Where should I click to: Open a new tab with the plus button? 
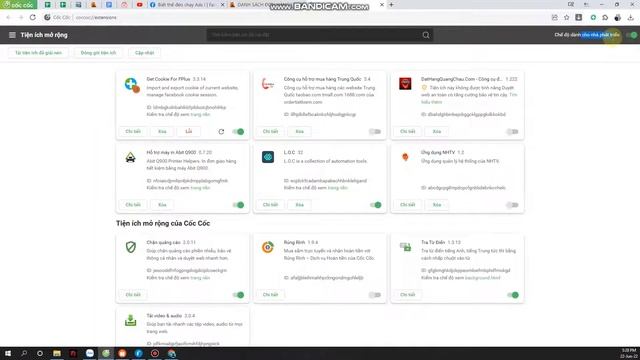pos(391,5)
